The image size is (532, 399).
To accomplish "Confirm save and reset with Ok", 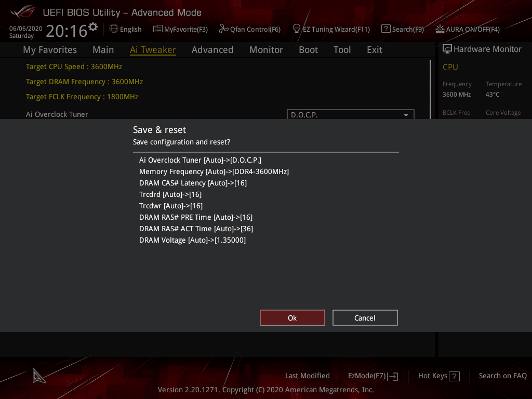I will 292,317.
